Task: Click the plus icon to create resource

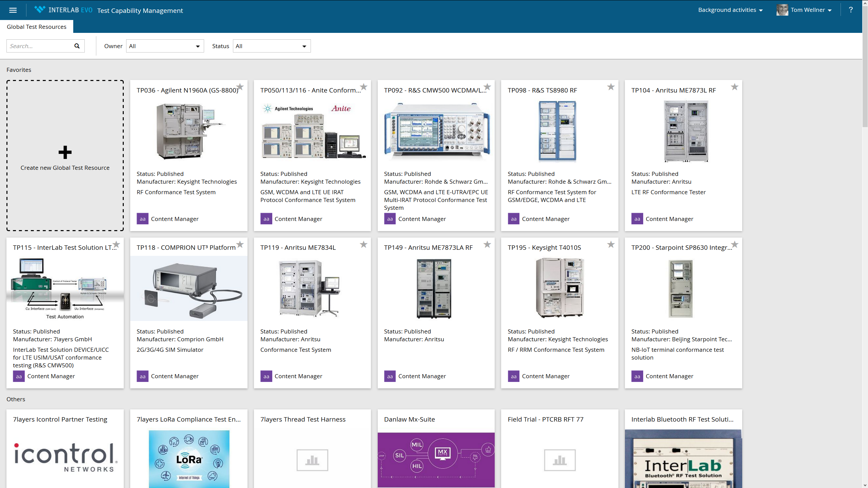Action: (x=65, y=152)
